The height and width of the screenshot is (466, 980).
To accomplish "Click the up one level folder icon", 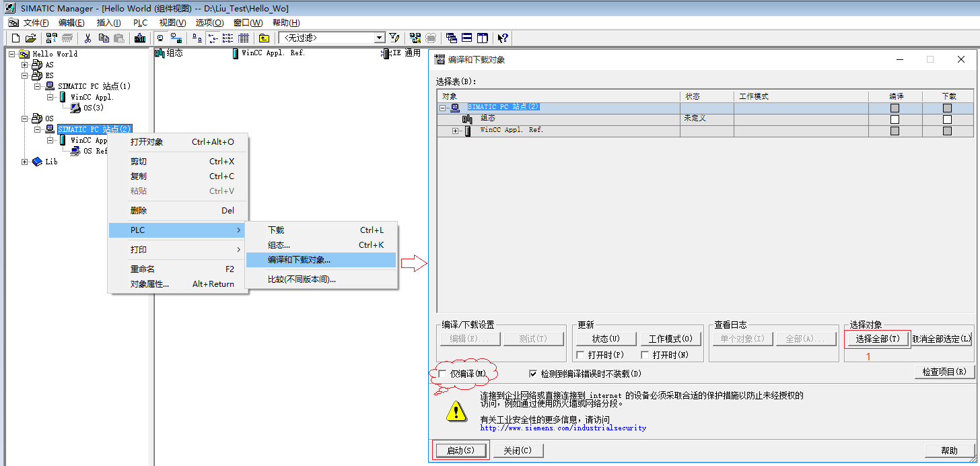I will 264,38.
